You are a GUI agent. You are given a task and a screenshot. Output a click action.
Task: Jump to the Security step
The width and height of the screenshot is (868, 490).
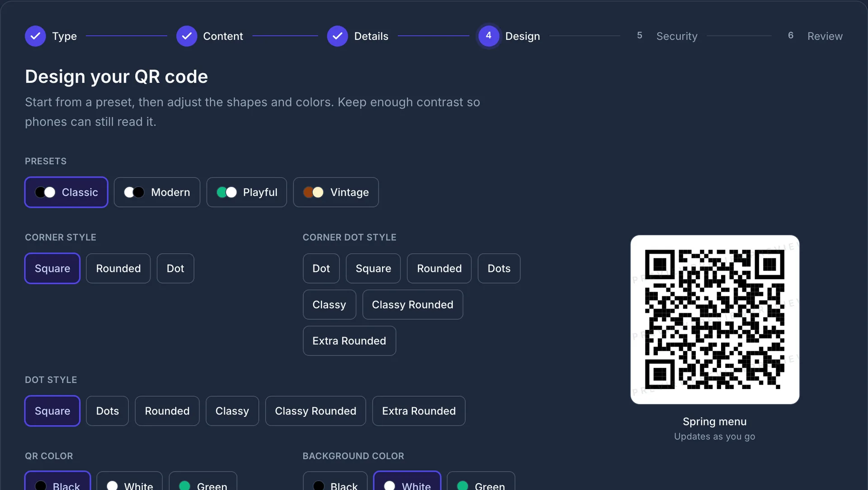click(667, 36)
